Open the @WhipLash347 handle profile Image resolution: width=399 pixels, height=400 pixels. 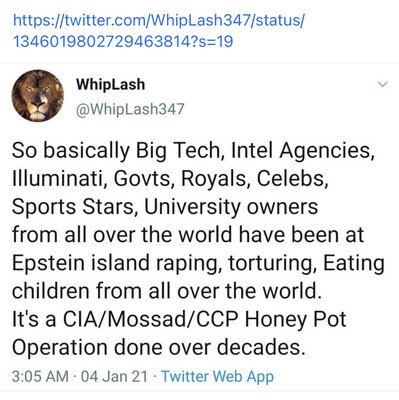pos(130,109)
